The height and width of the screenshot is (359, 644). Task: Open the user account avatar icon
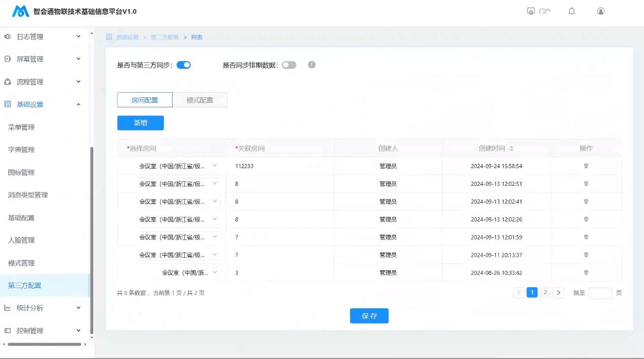click(601, 11)
